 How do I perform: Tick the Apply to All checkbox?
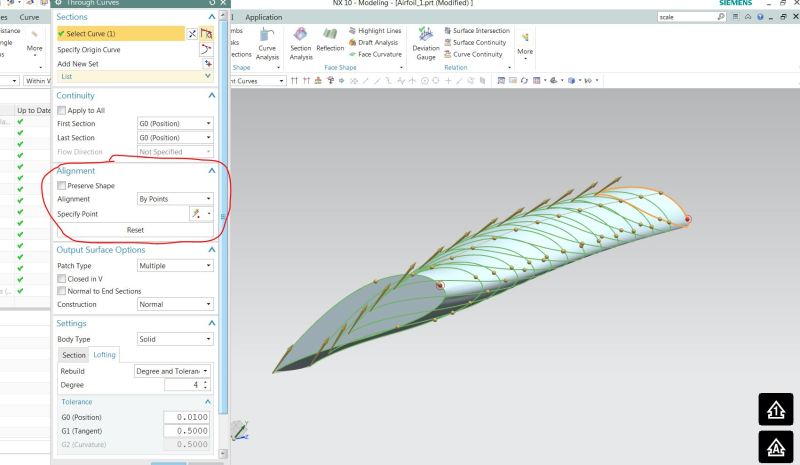pyautogui.click(x=62, y=110)
